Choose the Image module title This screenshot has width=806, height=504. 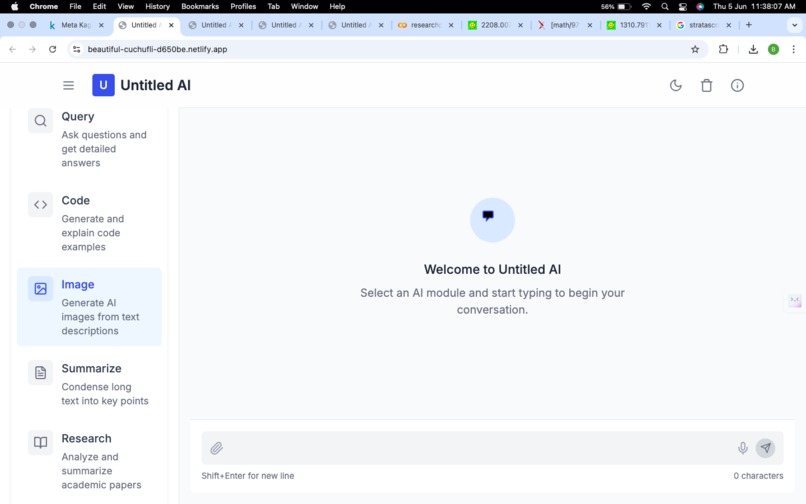pyautogui.click(x=78, y=284)
